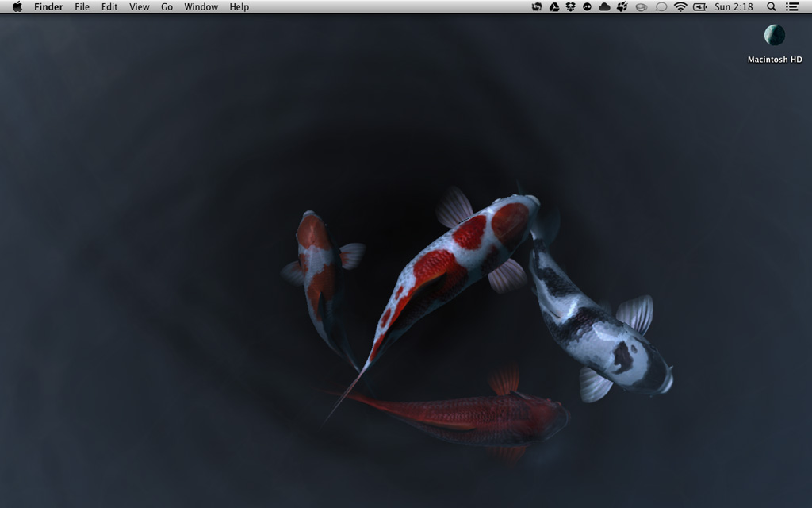Click the paw print menu bar icon
The height and width of the screenshot is (508, 812).
pos(622,7)
